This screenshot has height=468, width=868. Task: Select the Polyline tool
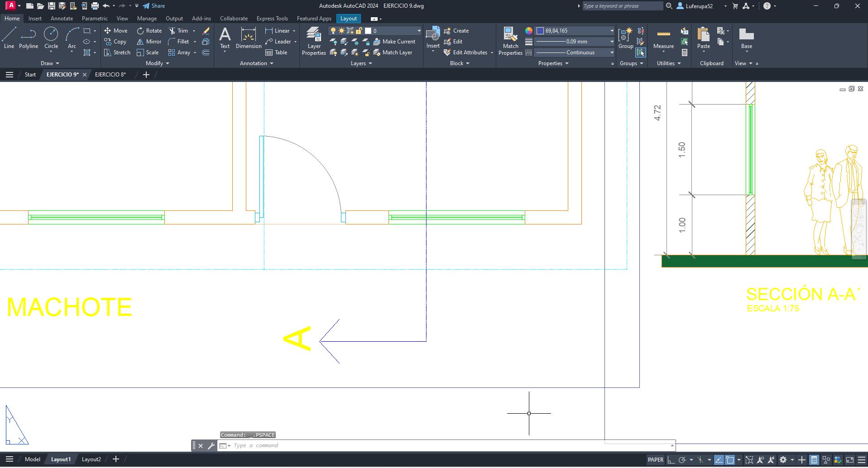28,38
